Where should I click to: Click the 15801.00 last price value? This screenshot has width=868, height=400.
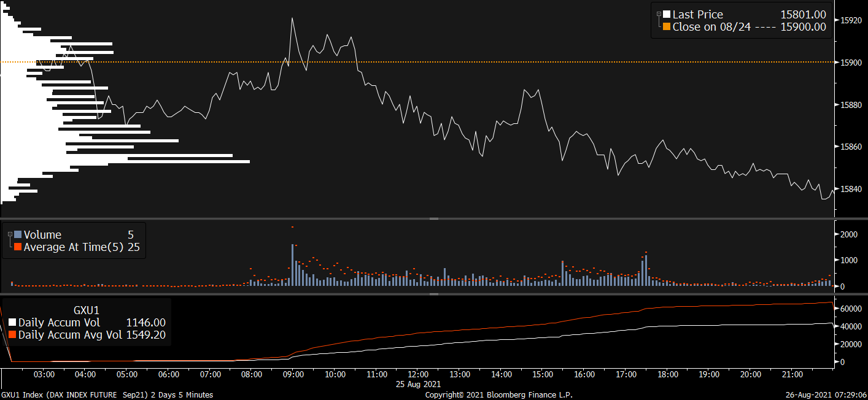(x=803, y=15)
